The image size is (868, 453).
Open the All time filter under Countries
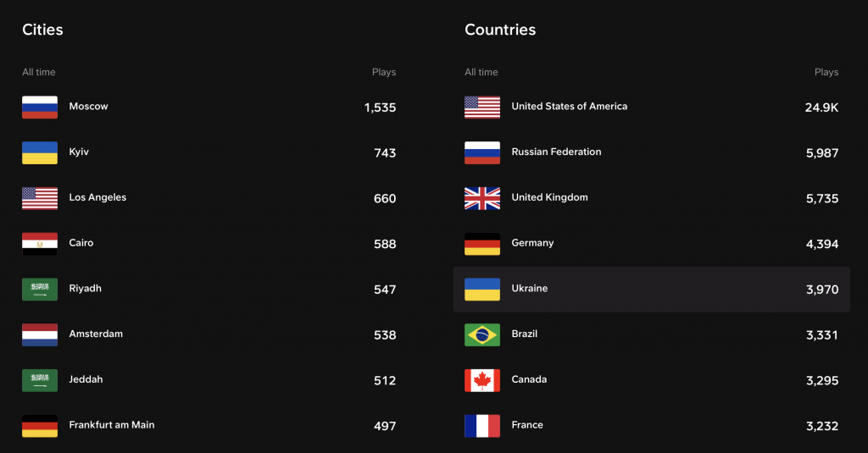[481, 72]
